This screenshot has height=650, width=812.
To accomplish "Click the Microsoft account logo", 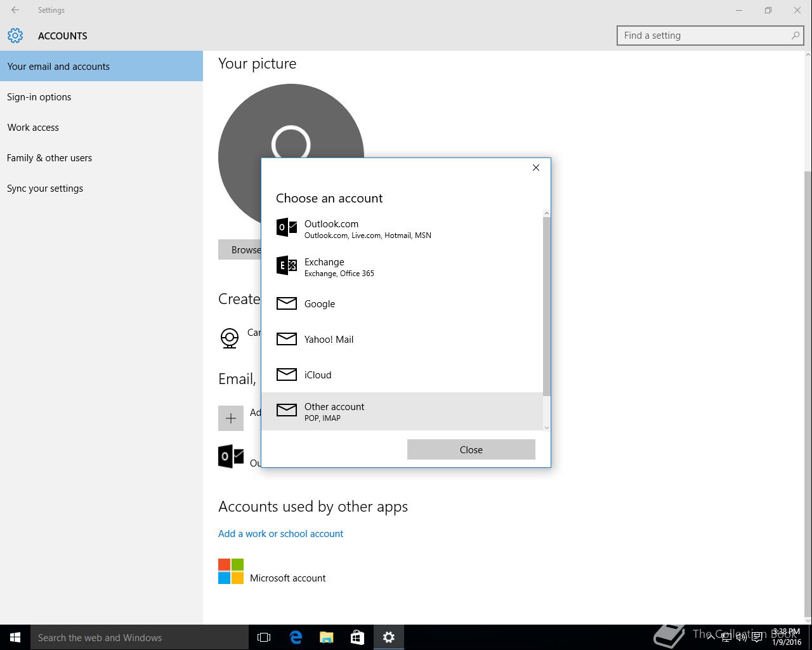I will click(x=231, y=571).
